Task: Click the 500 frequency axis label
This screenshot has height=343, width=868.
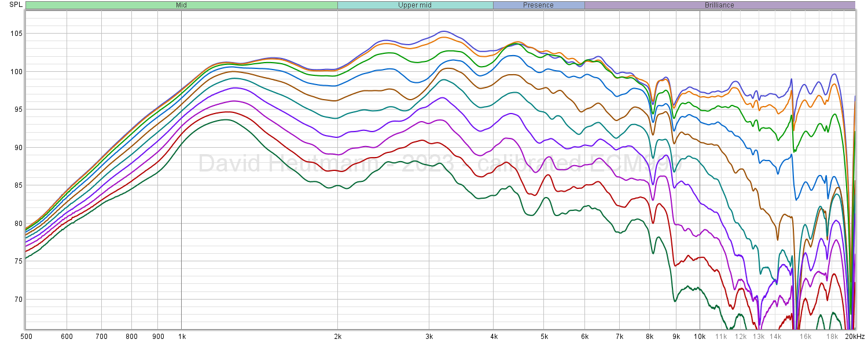Action: click(x=26, y=337)
